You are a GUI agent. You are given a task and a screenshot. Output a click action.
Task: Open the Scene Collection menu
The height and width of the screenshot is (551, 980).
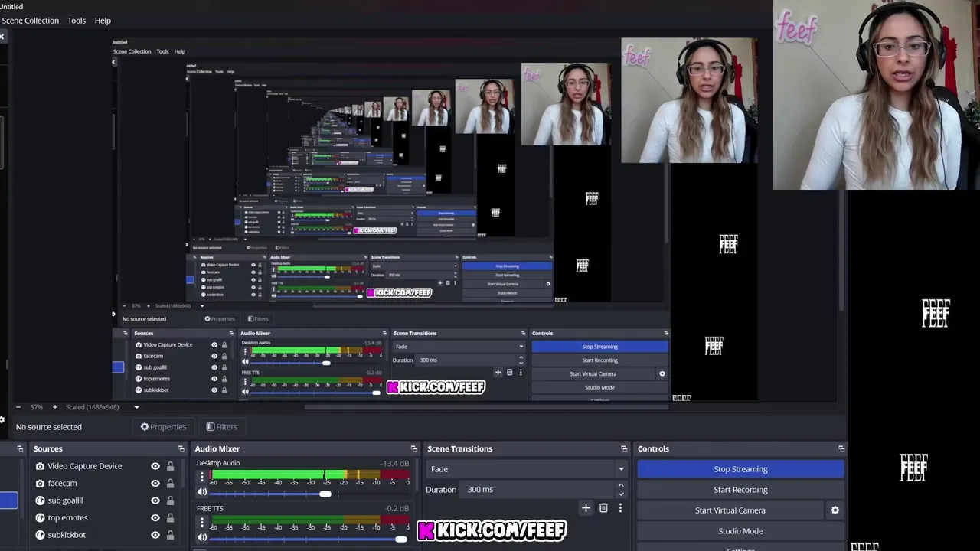[30, 21]
